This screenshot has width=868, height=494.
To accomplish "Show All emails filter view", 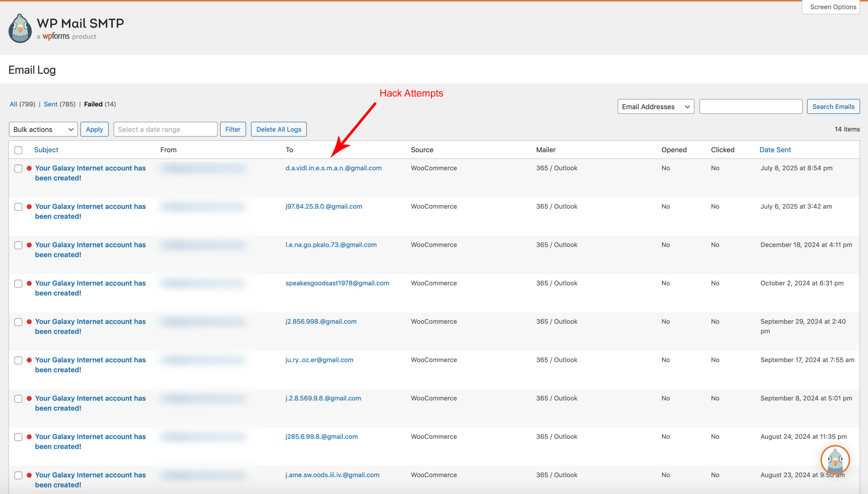I will tap(13, 104).
